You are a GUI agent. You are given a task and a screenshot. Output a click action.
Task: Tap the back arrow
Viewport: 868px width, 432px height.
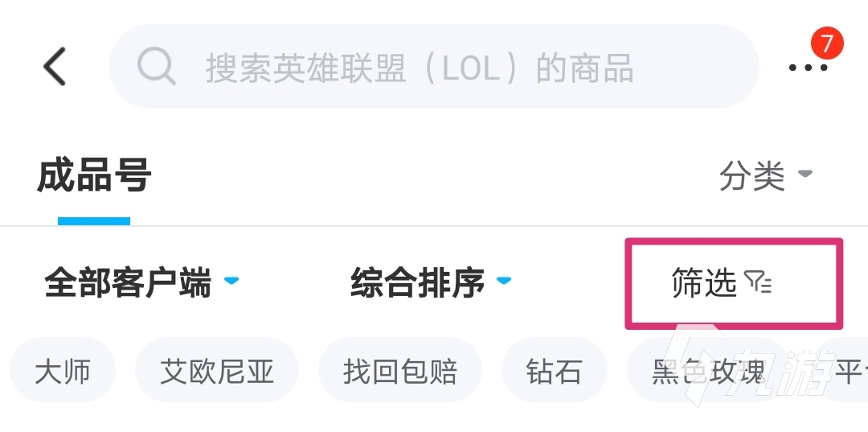pyautogui.click(x=55, y=66)
